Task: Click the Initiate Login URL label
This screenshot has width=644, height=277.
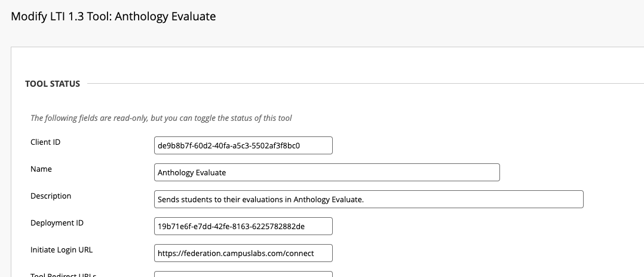Action: 62,250
